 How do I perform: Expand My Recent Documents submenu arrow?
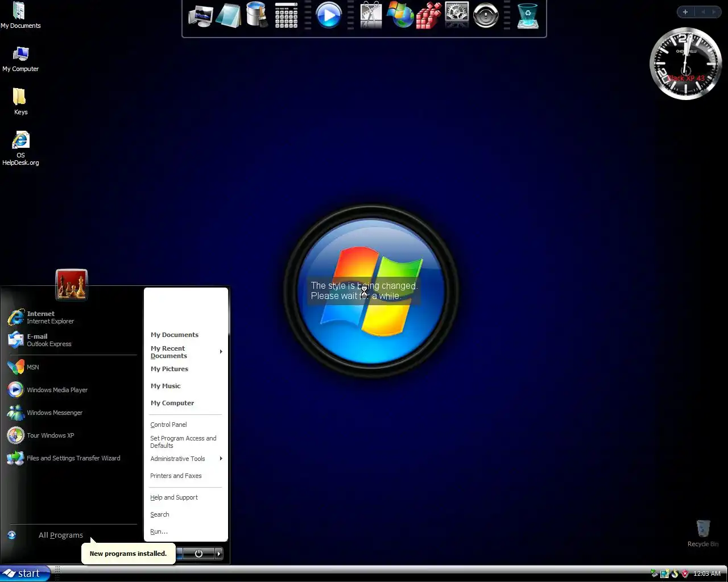click(221, 352)
